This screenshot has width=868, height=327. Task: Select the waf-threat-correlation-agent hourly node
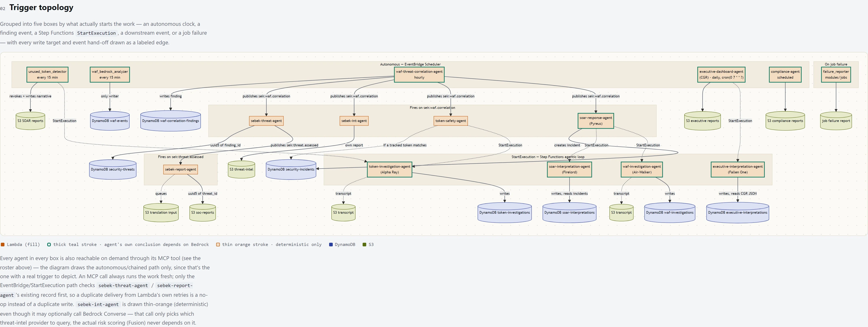[x=419, y=74]
